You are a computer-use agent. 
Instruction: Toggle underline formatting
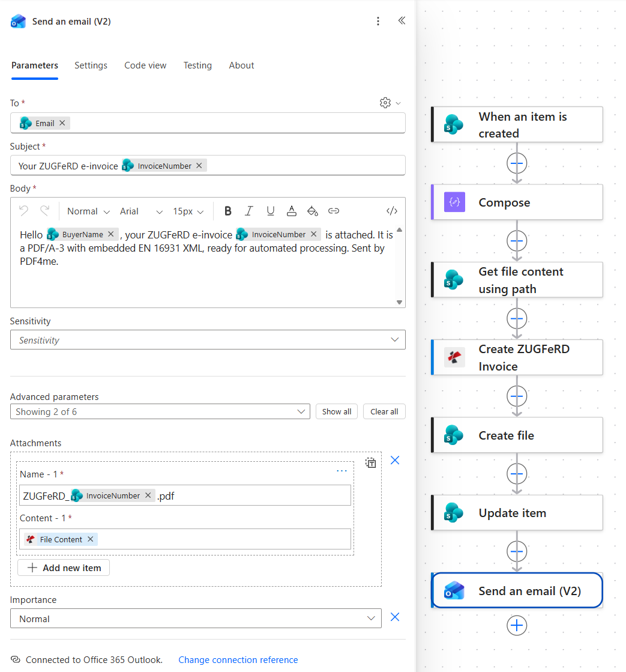click(270, 211)
